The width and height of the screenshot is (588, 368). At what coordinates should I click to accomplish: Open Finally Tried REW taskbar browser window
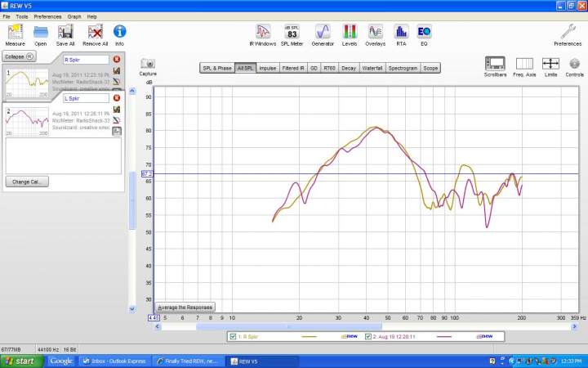pyautogui.click(x=189, y=361)
